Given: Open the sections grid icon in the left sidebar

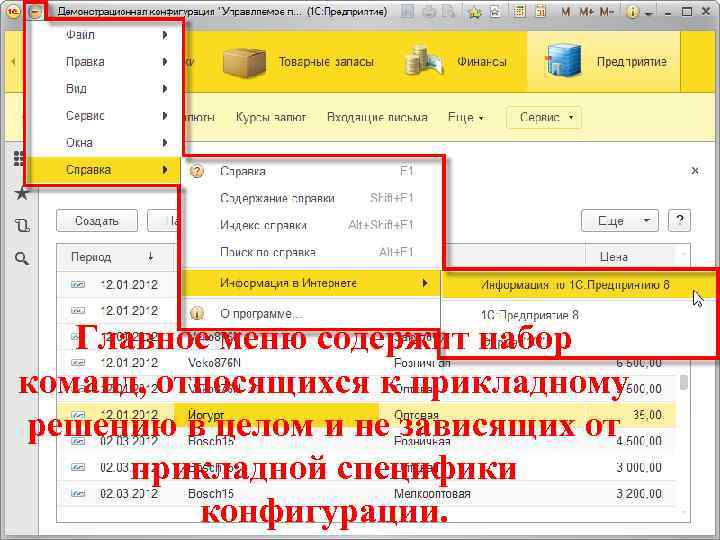Looking at the screenshot, I should click(20, 158).
